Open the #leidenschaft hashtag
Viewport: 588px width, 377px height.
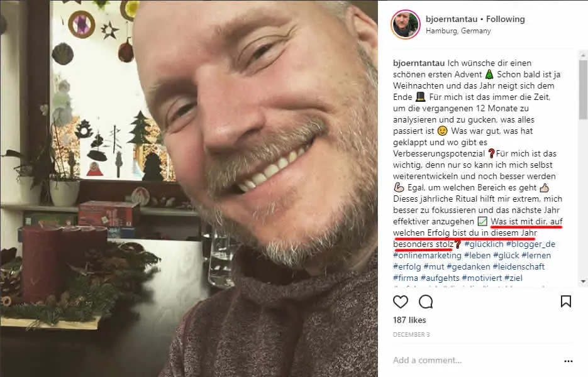tap(519, 266)
